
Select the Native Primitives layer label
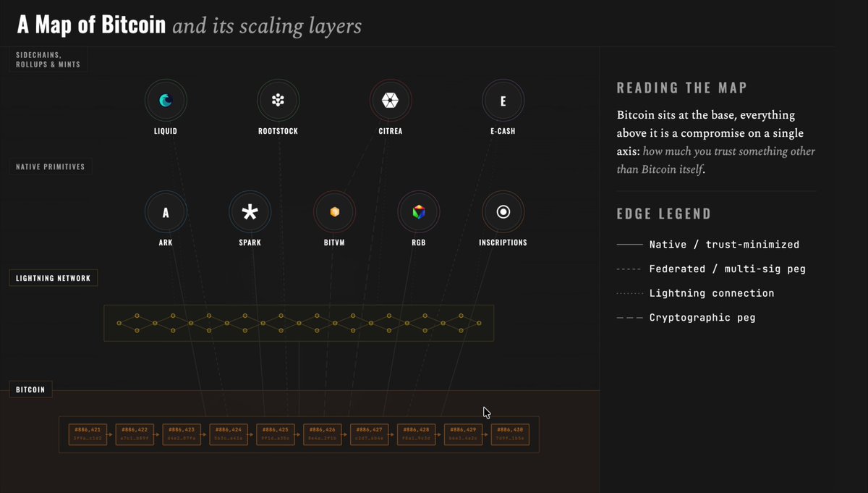click(x=51, y=167)
